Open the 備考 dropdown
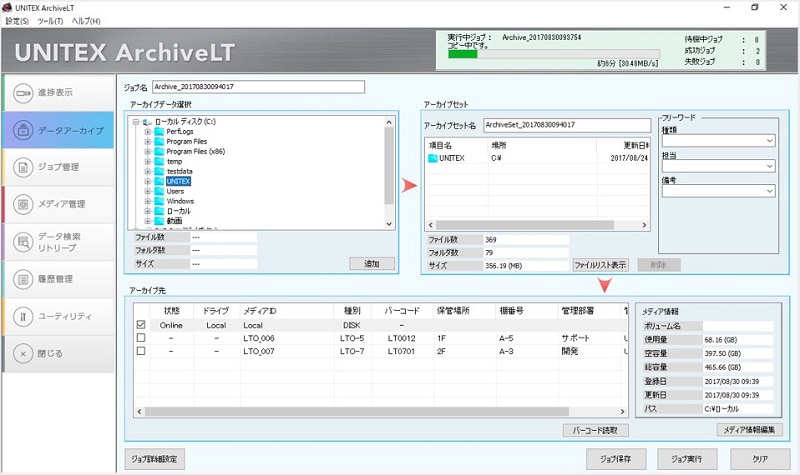800x475 pixels. pyautogui.click(x=718, y=191)
